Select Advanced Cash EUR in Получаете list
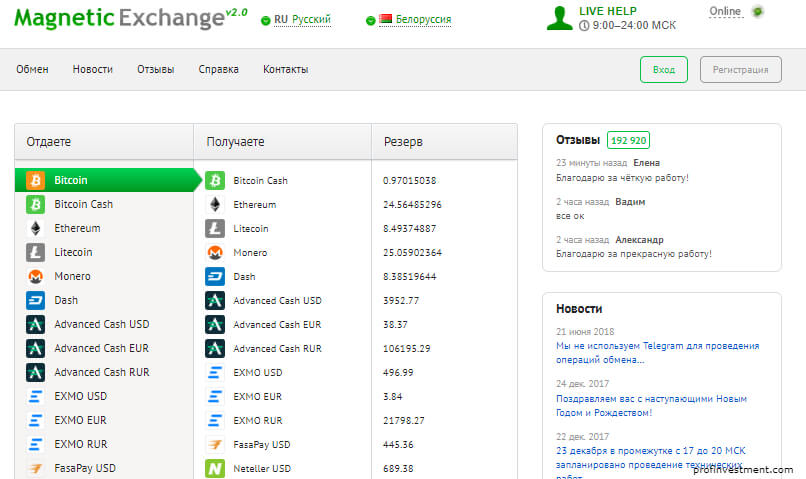The width and height of the screenshot is (806, 479). click(277, 325)
